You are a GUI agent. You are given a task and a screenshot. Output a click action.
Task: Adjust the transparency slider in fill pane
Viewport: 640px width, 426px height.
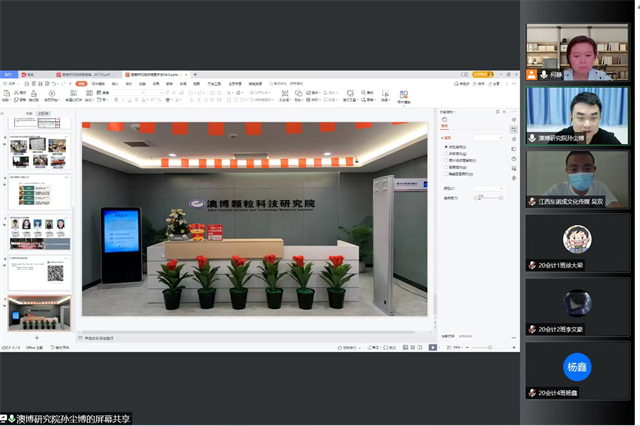[x=489, y=198]
